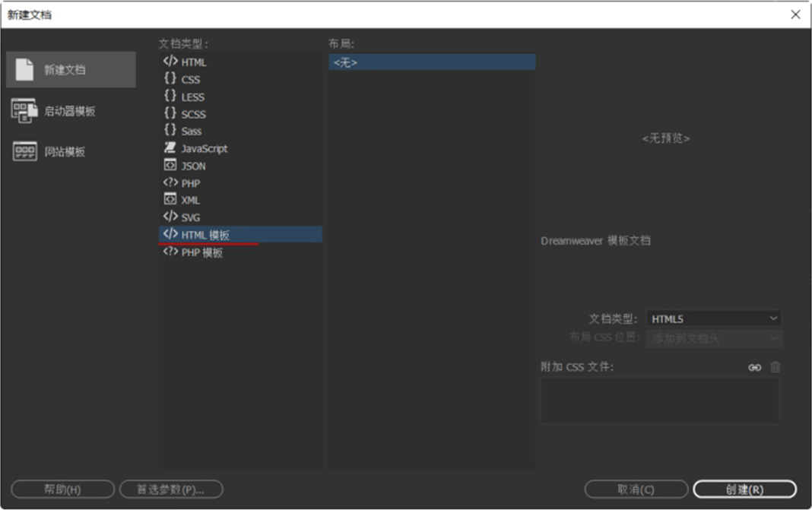Select the 新建文档 page icon
The height and width of the screenshot is (510, 812).
[x=24, y=70]
